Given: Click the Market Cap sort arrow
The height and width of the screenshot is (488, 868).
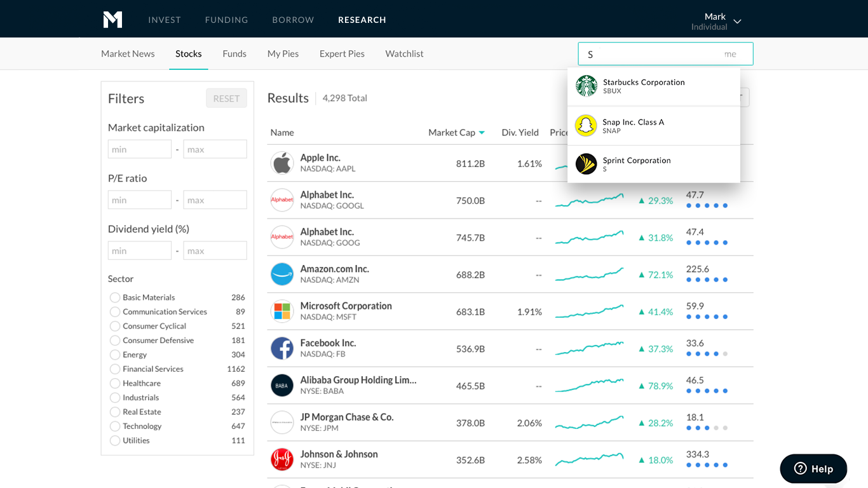Looking at the screenshot, I should coord(482,133).
